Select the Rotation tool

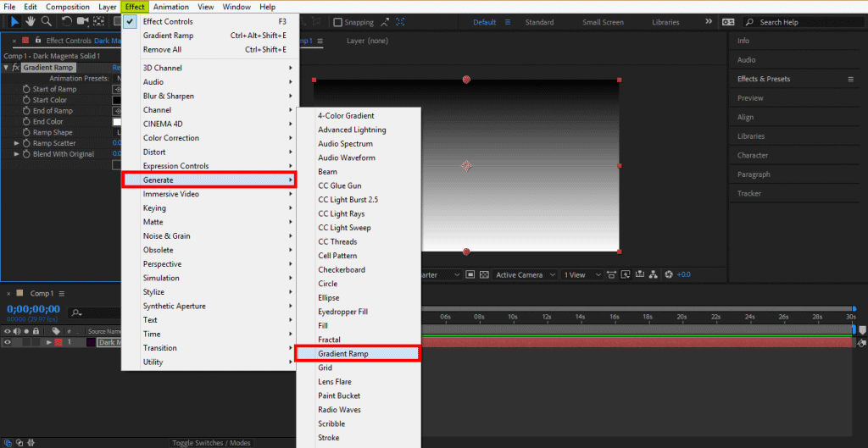coord(66,21)
